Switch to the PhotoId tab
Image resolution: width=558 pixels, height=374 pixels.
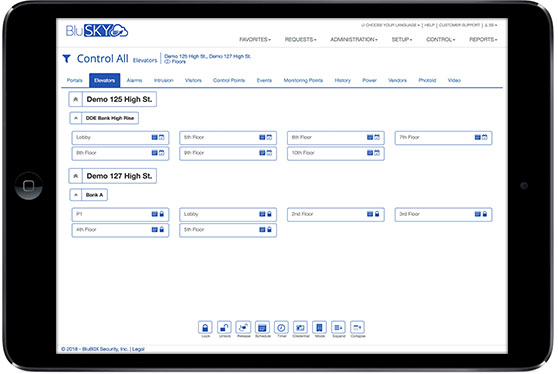click(x=427, y=80)
